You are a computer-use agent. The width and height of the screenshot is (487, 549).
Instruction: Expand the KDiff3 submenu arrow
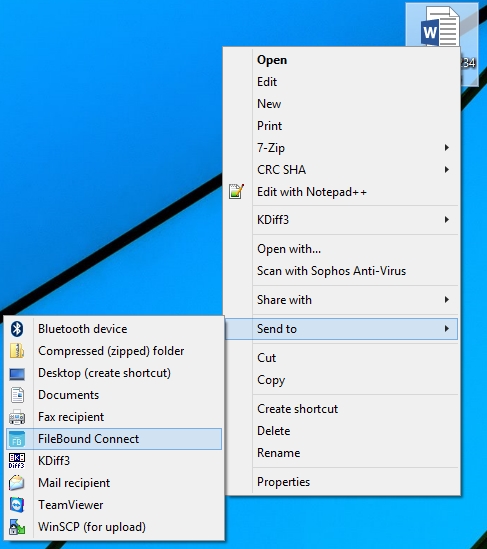tap(447, 220)
